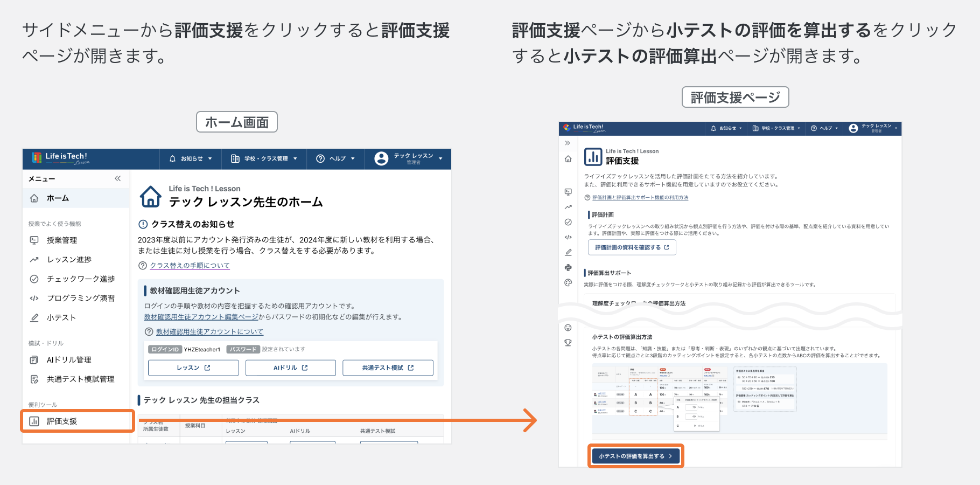Open 共通テスト模試管理 from the side menu
Image resolution: width=980 pixels, height=485 pixels.
(x=76, y=379)
